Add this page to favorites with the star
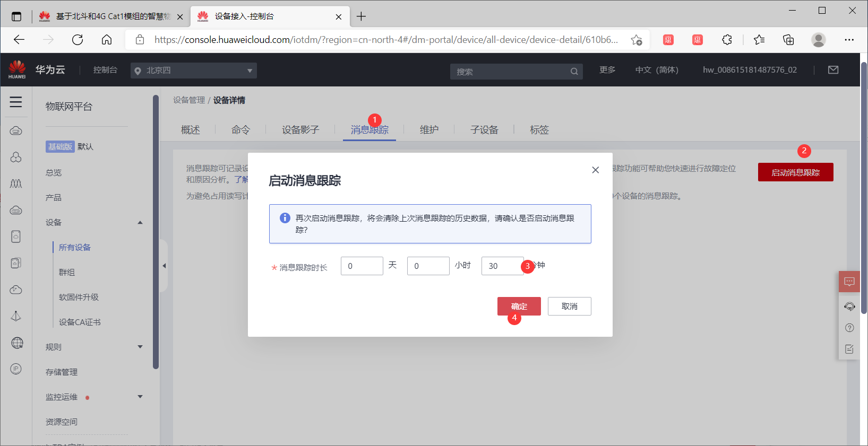 point(637,40)
